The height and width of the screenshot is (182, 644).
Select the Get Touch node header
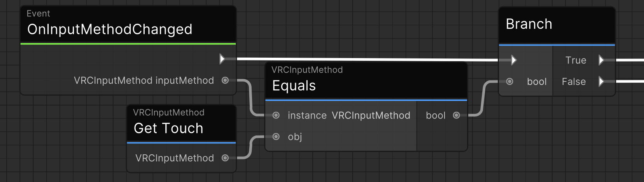[x=168, y=128]
